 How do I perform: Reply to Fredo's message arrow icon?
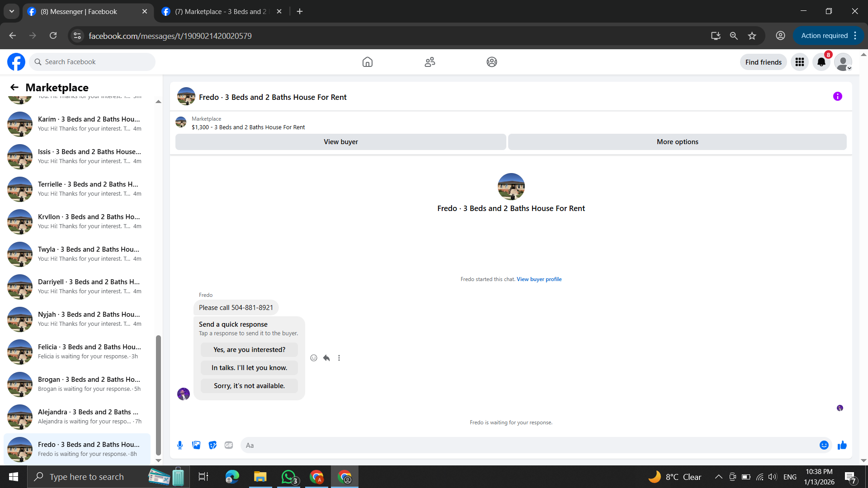(x=326, y=358)
